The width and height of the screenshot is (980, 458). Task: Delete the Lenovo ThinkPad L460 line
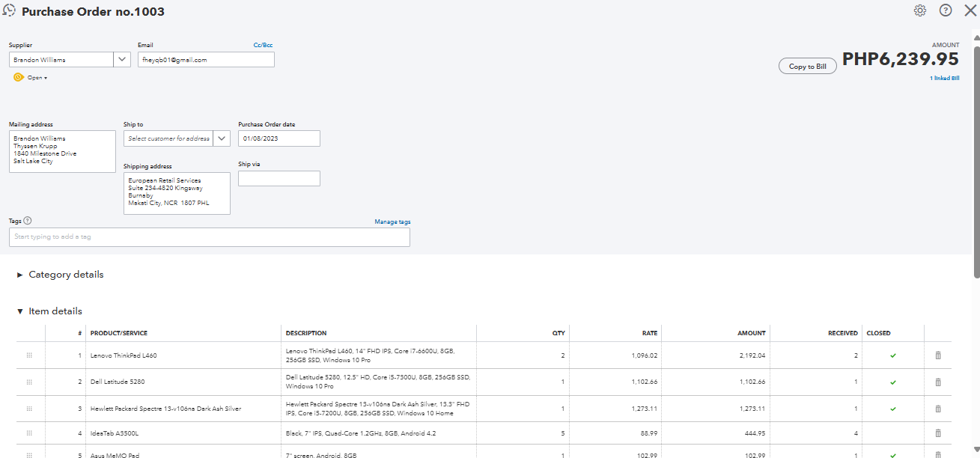tap(938, 355)
